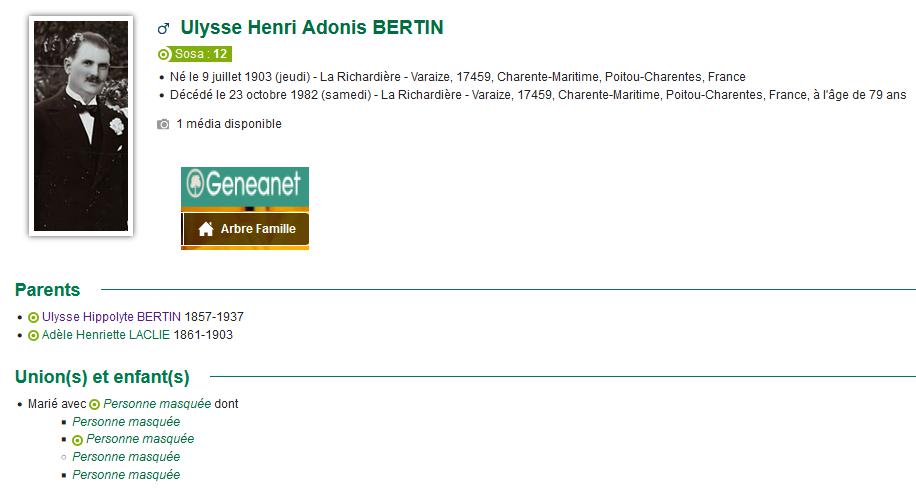Open the masked spouse's profile link
The width and height of the screenshot is (916, 490).
tap(157, 404)
